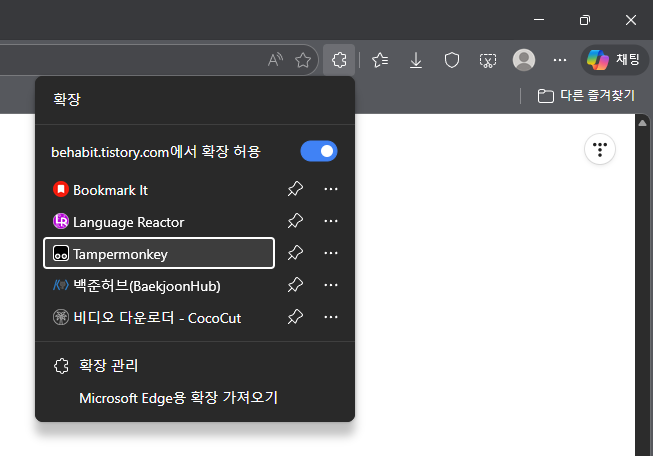Open more actions for Bookmark It

[331, 189]
